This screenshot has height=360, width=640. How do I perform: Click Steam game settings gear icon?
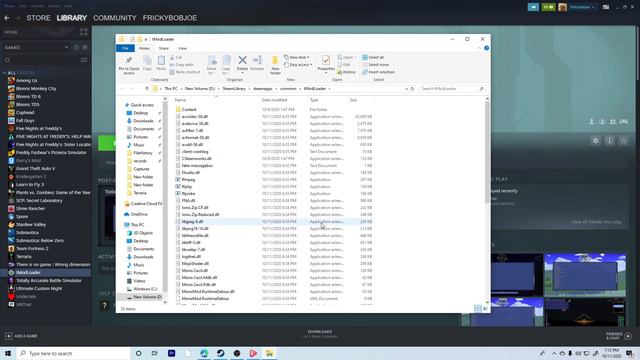pos(596,141)
